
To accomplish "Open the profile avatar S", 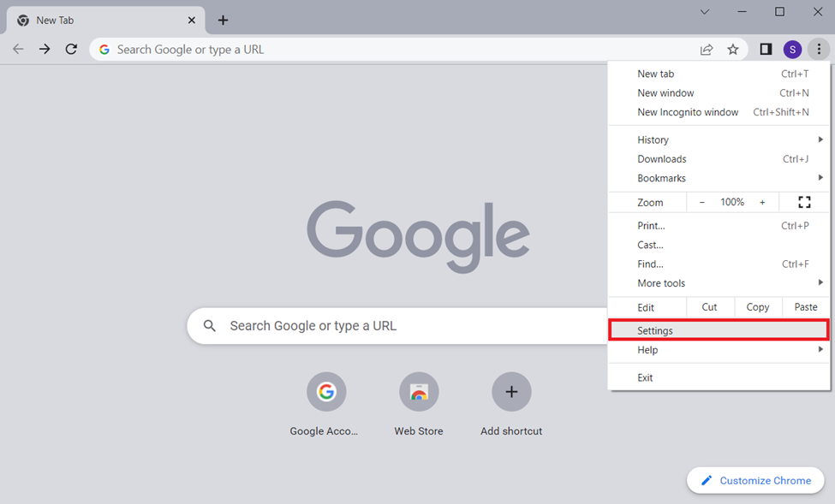I will (x=792, y=50).
